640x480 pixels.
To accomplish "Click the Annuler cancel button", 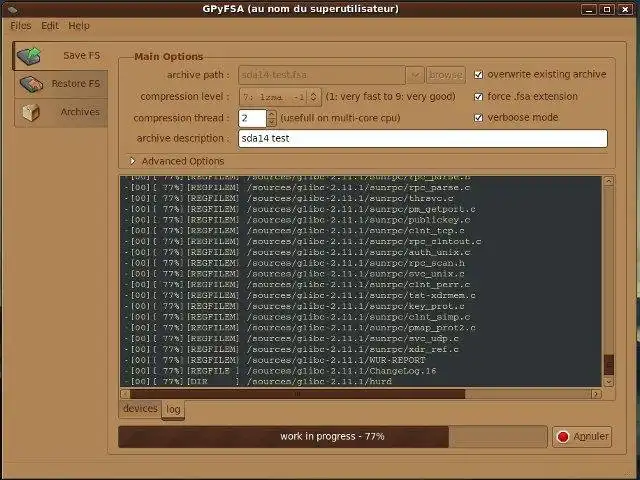I will point(582,437).
